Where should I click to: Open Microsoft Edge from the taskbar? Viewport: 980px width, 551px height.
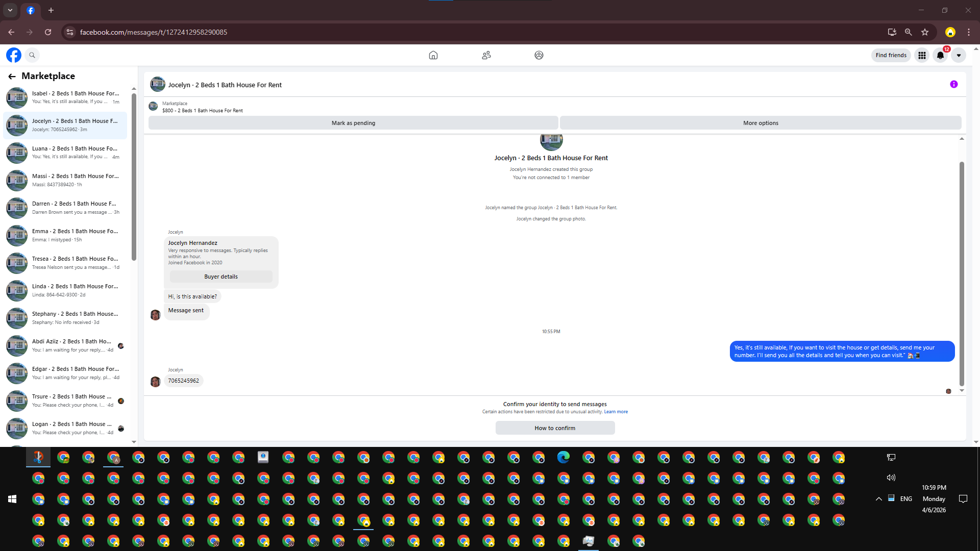pos(563,457)
